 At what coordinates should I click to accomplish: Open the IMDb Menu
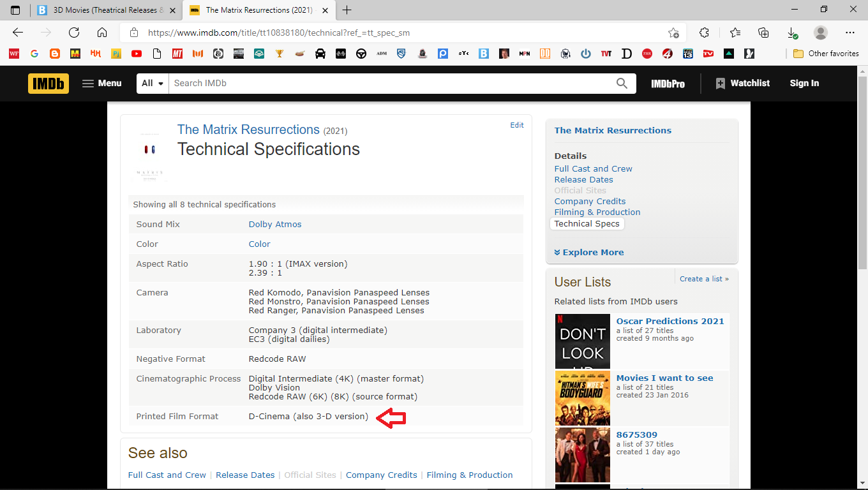click(x=102, y=83)
